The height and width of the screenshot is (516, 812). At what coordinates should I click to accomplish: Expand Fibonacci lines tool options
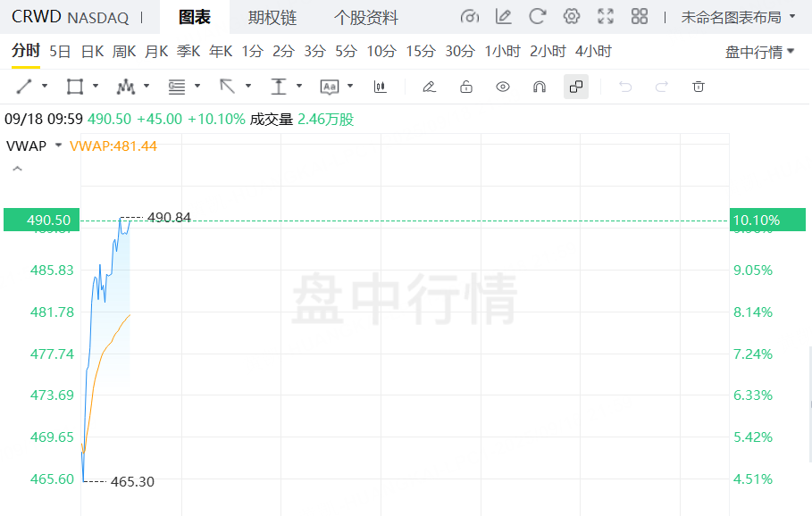pos(197,86)
